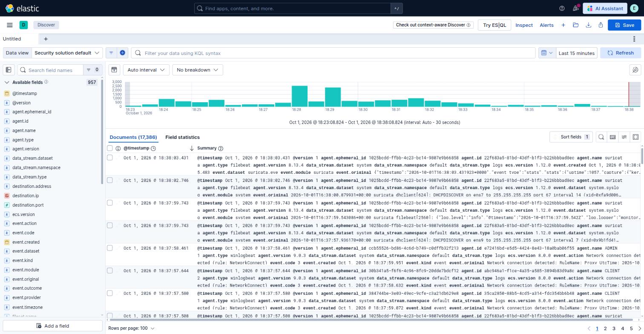Viewport: 644px width, 334px height.
Task: Switch to Field statistics tab
Action: point(182,137)
